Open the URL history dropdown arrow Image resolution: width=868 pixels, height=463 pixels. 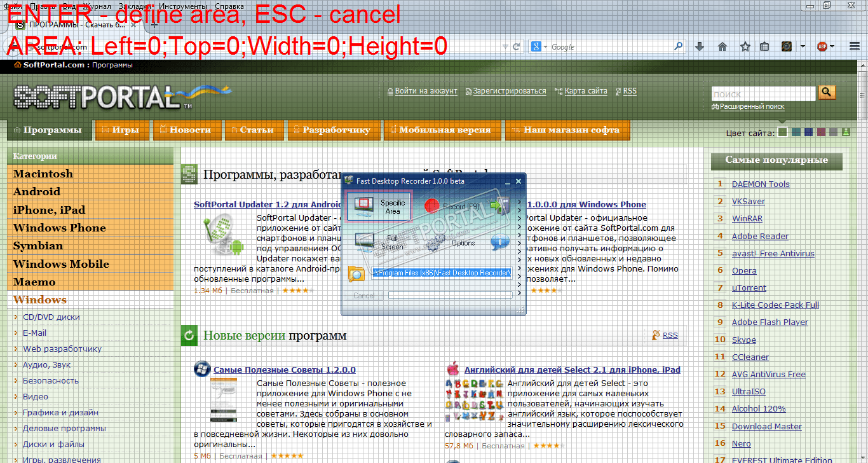point(506,46)
